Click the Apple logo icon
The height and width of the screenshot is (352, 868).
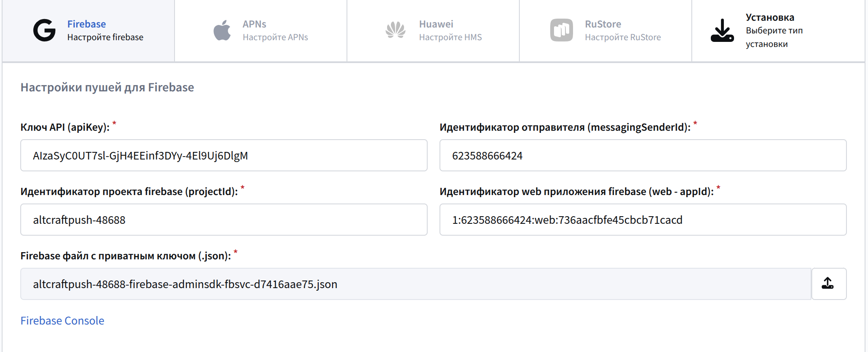point(222,30)
